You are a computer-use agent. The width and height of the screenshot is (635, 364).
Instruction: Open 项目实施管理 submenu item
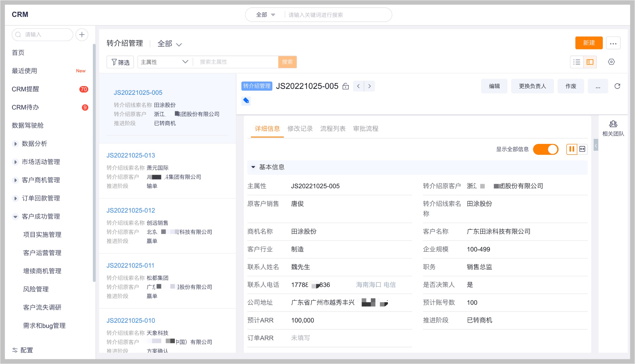42,235
